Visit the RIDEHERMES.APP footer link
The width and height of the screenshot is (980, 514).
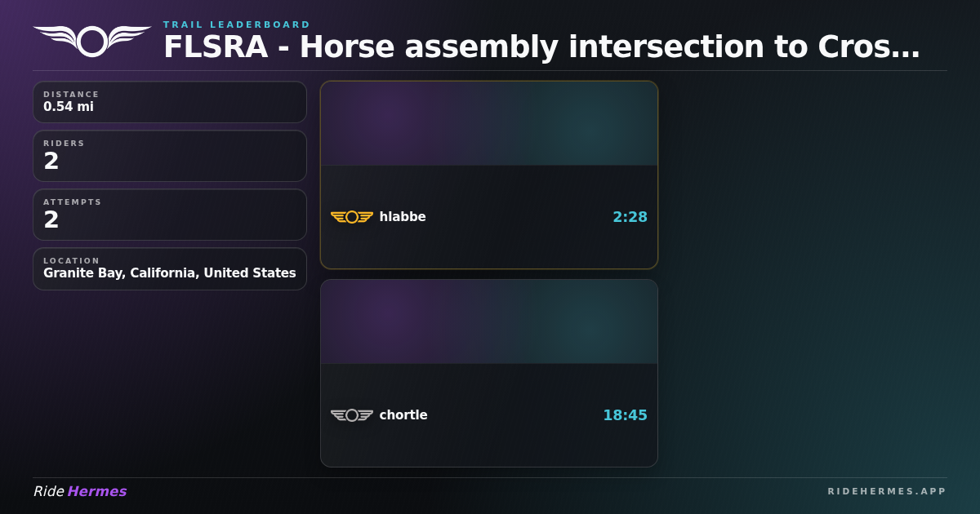click(x=887, y=491)
